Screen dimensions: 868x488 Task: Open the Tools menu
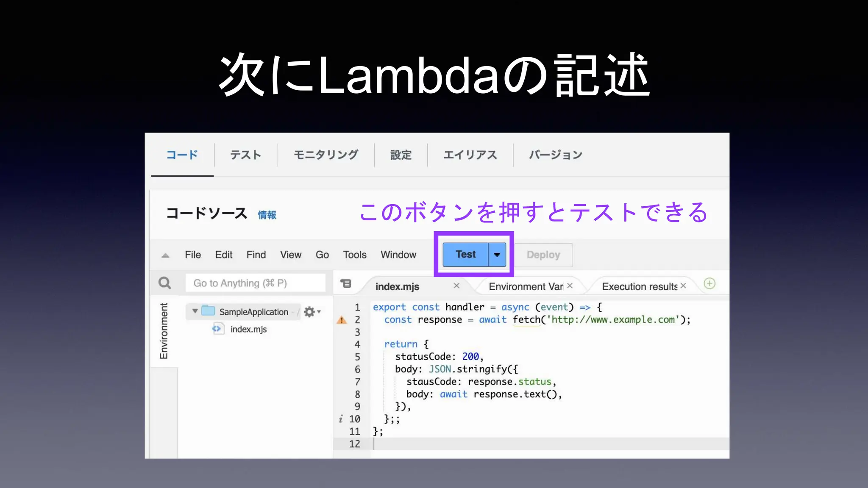[354, 255]
